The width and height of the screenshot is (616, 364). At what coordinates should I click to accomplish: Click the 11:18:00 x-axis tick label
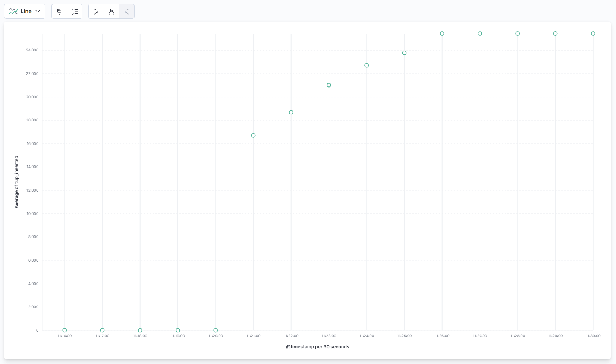click(x=140, y=336)
